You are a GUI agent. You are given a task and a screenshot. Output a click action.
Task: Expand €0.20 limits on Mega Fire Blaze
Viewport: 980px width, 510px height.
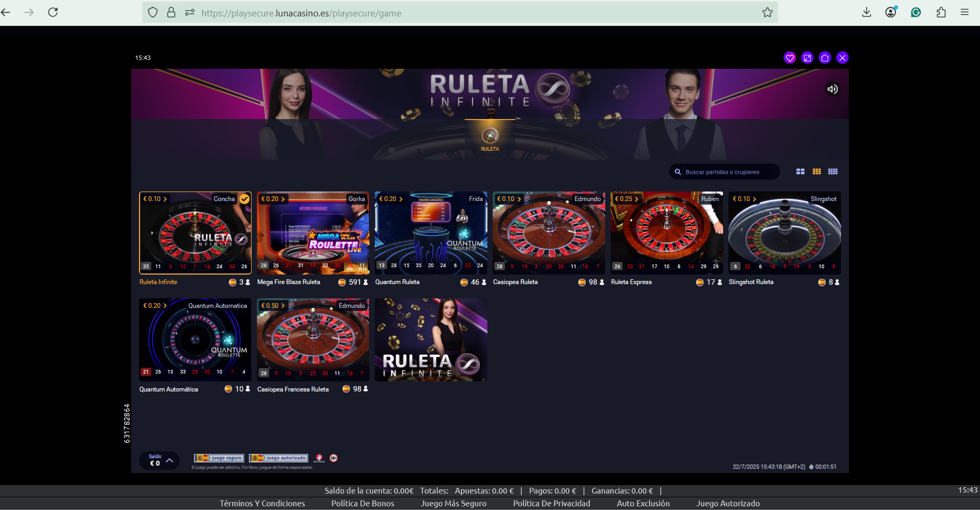(x=273, y=199)
